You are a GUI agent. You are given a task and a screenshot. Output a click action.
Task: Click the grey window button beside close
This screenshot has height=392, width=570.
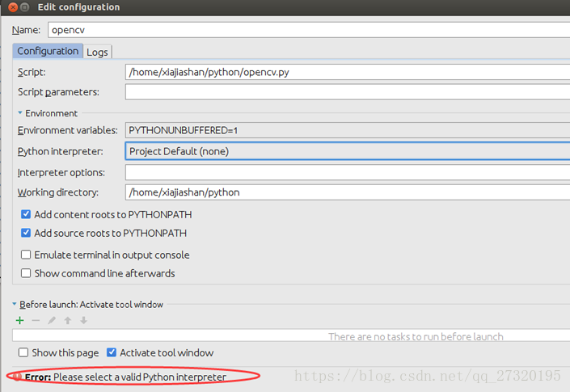click(25, 7)
